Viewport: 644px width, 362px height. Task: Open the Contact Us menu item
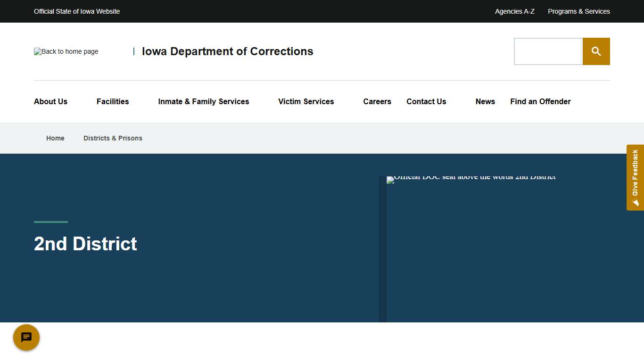[x=426, y=101]
